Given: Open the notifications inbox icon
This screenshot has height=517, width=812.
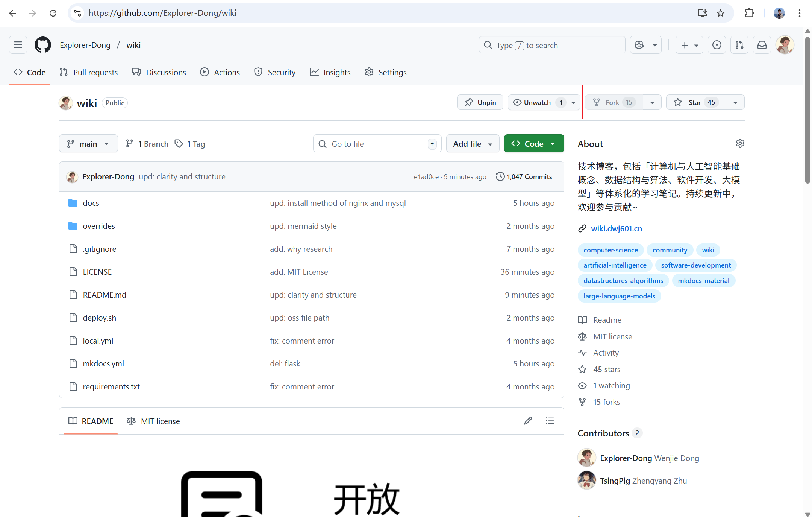Looking at the screenshot, I should 762,45.
